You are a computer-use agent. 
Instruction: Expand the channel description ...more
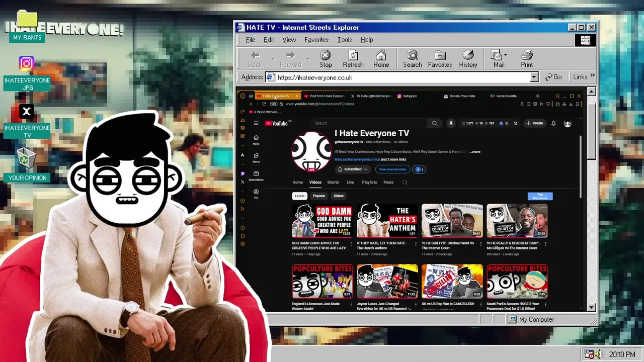pos(475,151)
